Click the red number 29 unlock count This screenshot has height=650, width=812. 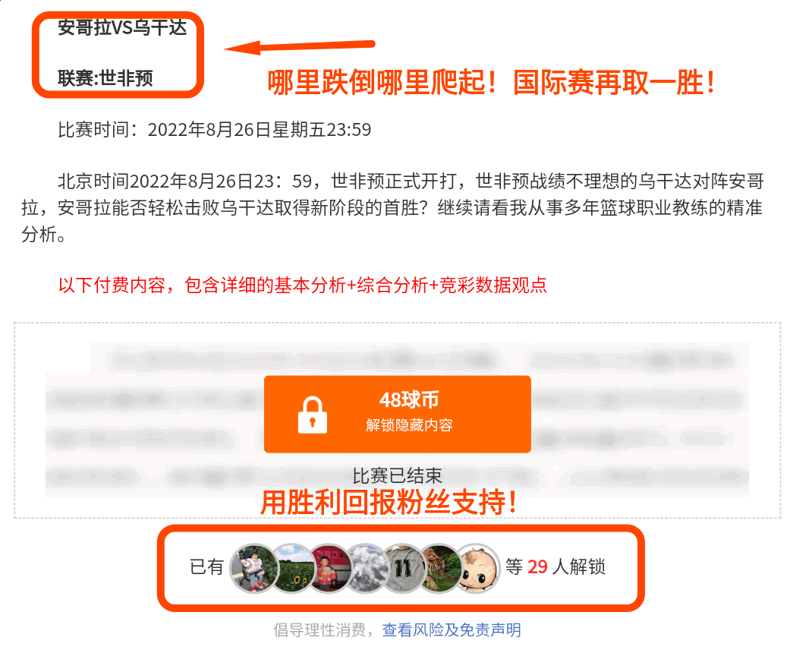click(537, 567)
